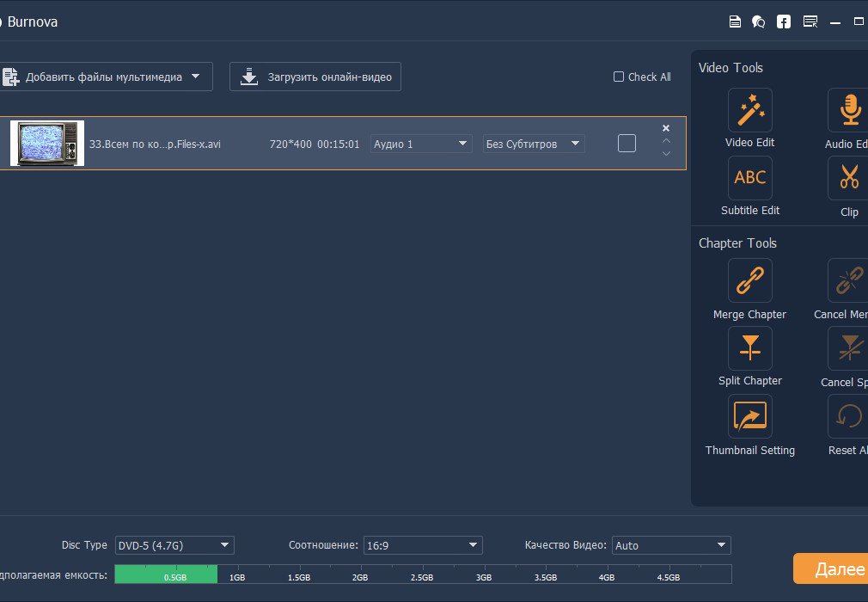The width and height of the screenshot is (868, 602).
Task: Toggle the Check All checkbox
Action: [x=618, y=77]
